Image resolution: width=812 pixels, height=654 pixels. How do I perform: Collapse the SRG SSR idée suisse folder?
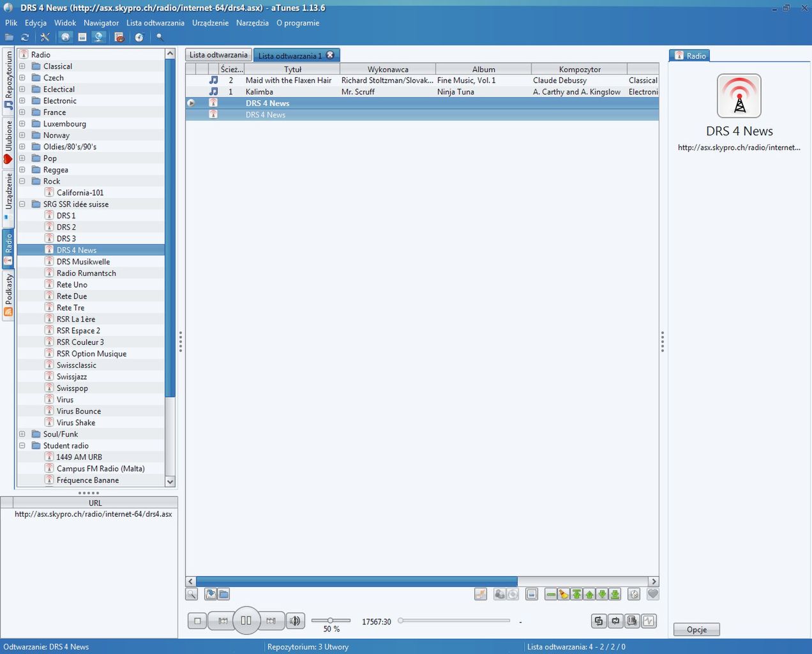[22, 204]
